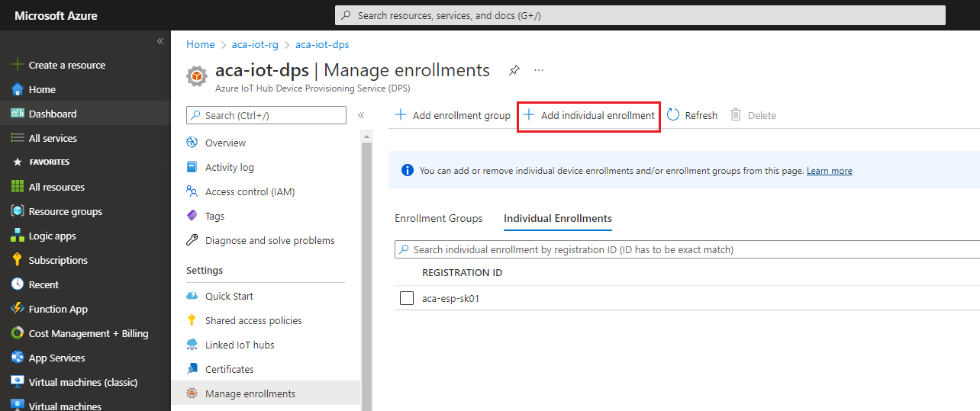
Task: Open Subscriptions key icon
Action: pyautogui.click(x=18, y=260)
